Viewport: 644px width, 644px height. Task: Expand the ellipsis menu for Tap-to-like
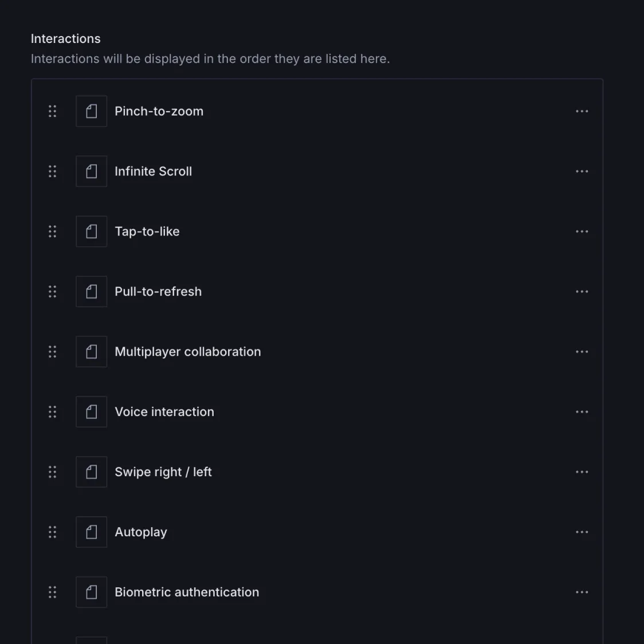point(582,231)
